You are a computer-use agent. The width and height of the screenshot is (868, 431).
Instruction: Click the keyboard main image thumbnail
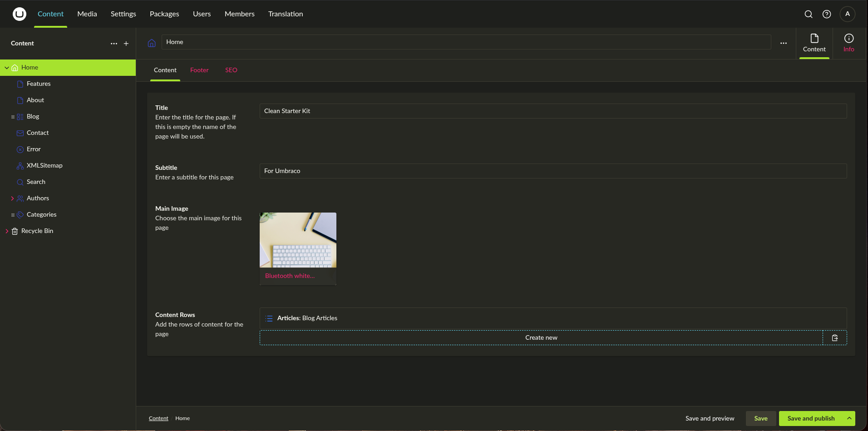tap(298, 240)
